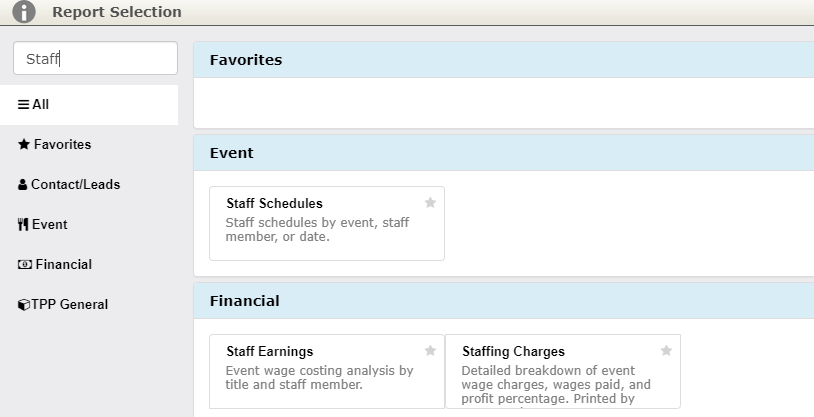Star the Staffing Charges report
This screenshot has height=417, width=814.
tap(666, 351)
